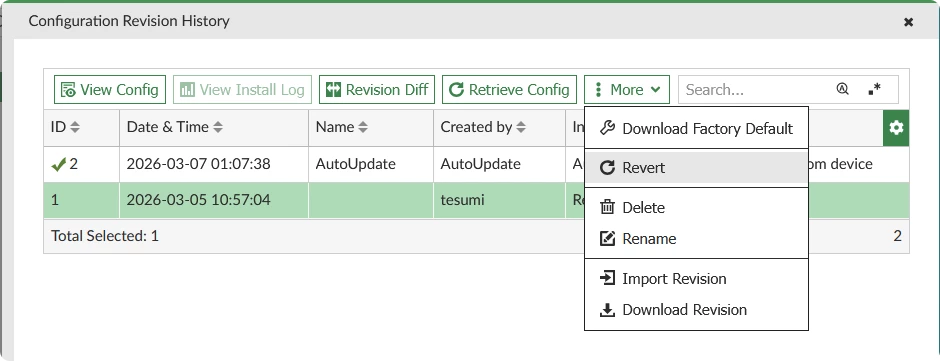Click the View Install Log button

click(242, 89)
